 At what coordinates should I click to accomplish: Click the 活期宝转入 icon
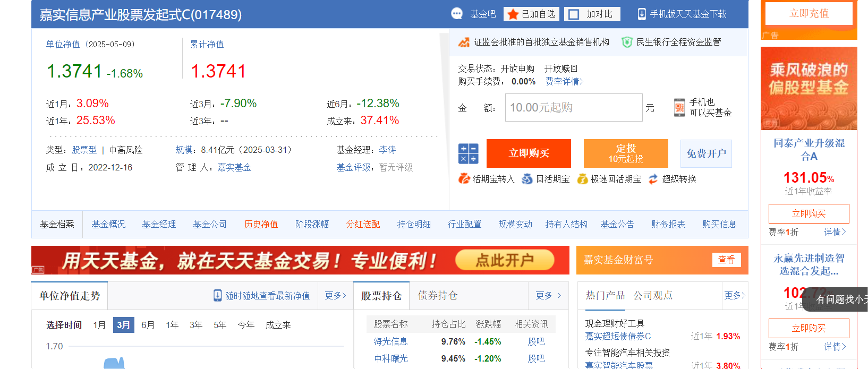464,179
